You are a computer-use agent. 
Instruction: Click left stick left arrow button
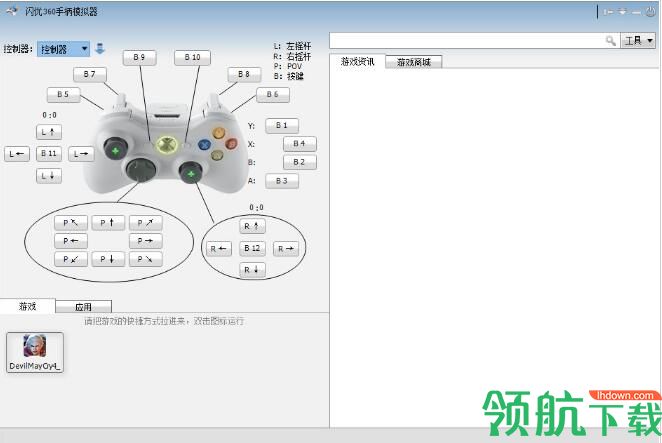click(x=17, y=154)
